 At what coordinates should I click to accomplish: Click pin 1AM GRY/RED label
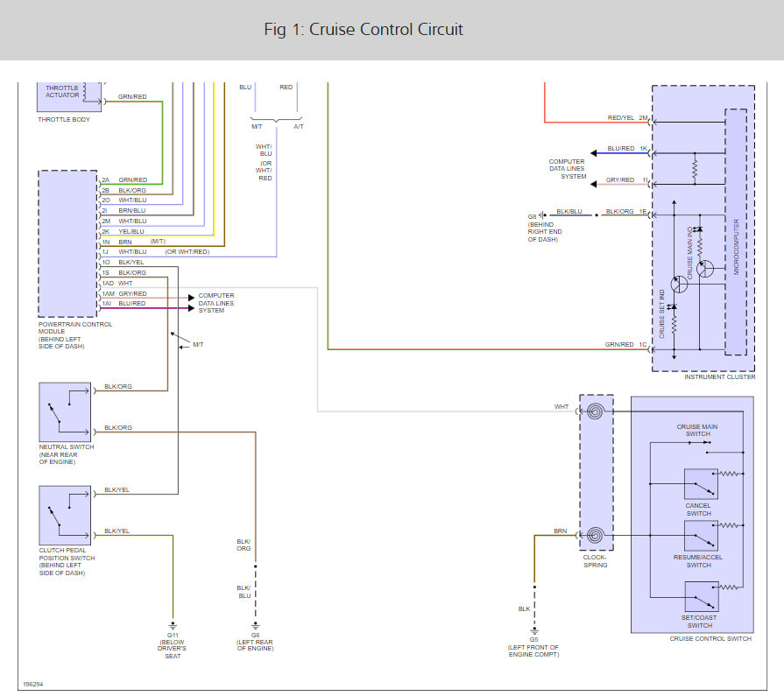pos(124,294)
